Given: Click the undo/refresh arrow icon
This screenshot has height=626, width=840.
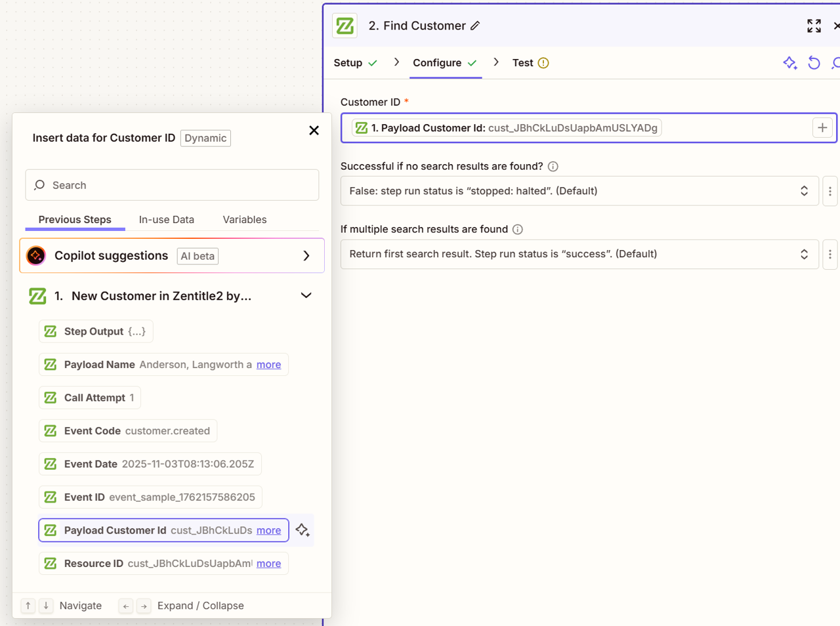Looking at the screenshot, I should (x=814, y=63).
